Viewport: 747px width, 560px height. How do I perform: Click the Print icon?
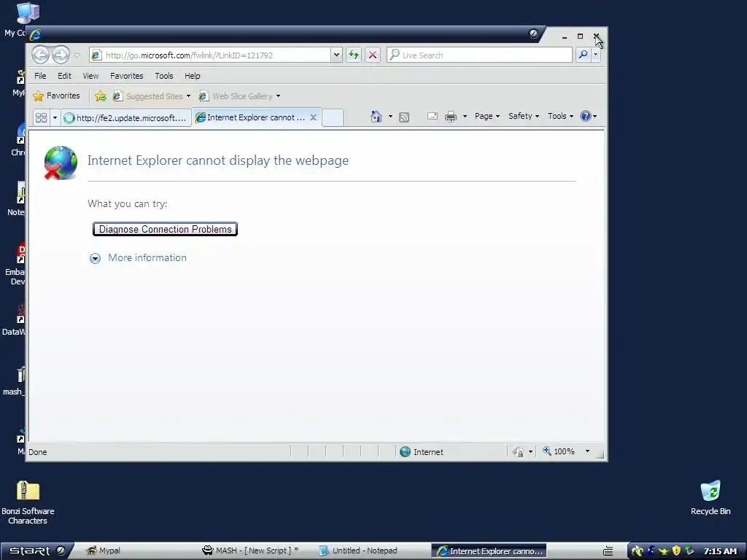[451, 116]
